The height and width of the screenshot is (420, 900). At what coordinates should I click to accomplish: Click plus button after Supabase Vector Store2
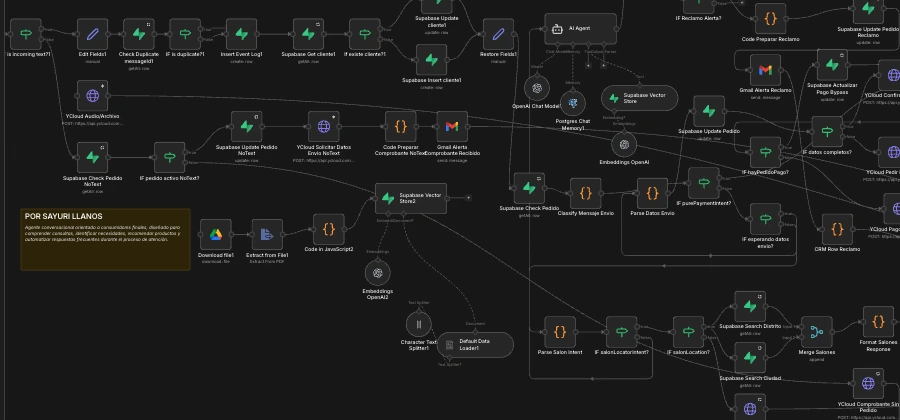pyautogui.click(x=468, y=198)
